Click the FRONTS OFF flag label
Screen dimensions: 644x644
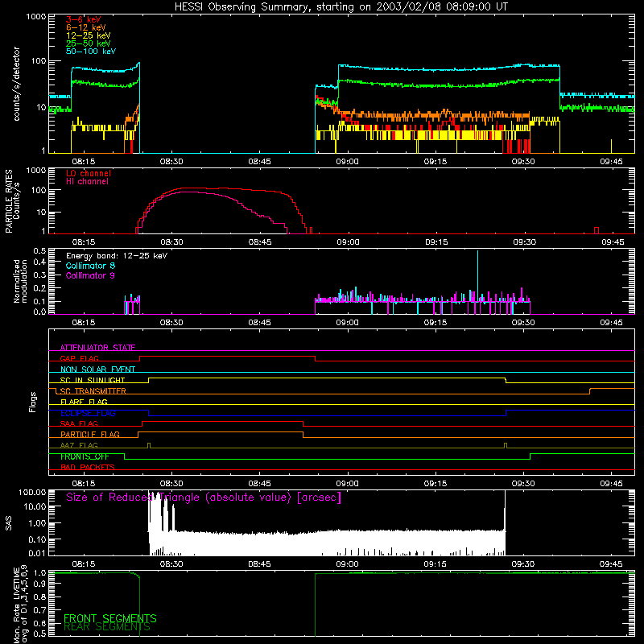(x=85, y=456)
